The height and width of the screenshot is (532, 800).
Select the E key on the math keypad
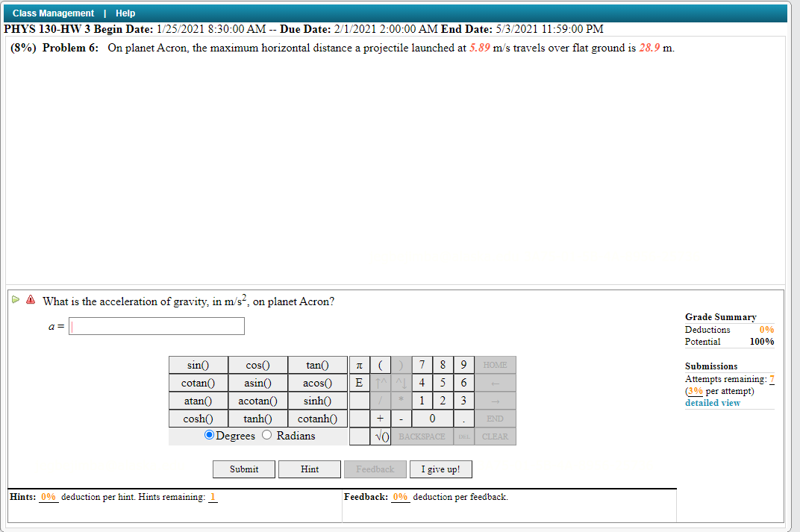click(359, 383)
